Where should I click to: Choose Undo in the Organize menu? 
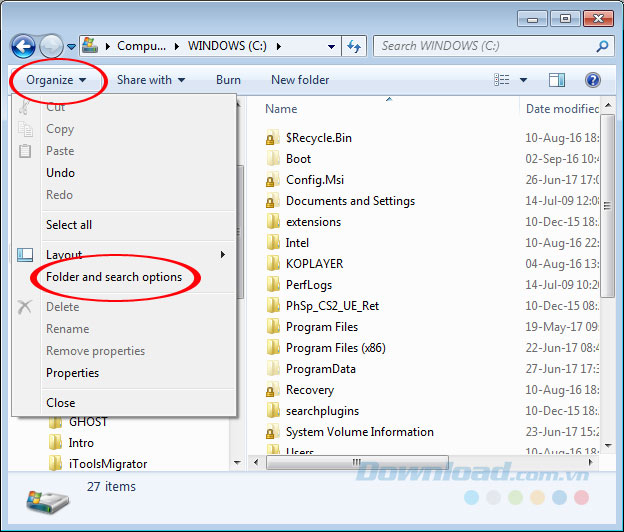pyautogui.click(x=60, y=173)
